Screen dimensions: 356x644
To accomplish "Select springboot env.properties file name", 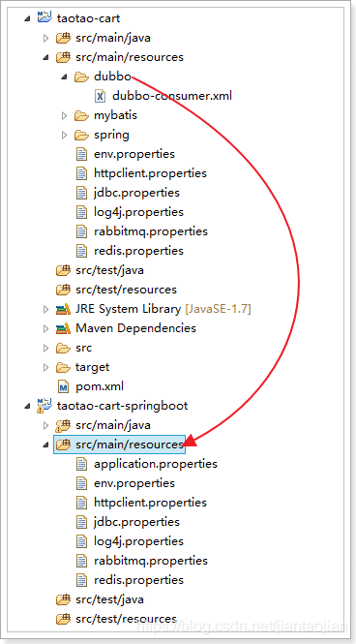I will [x=134, y=483].
